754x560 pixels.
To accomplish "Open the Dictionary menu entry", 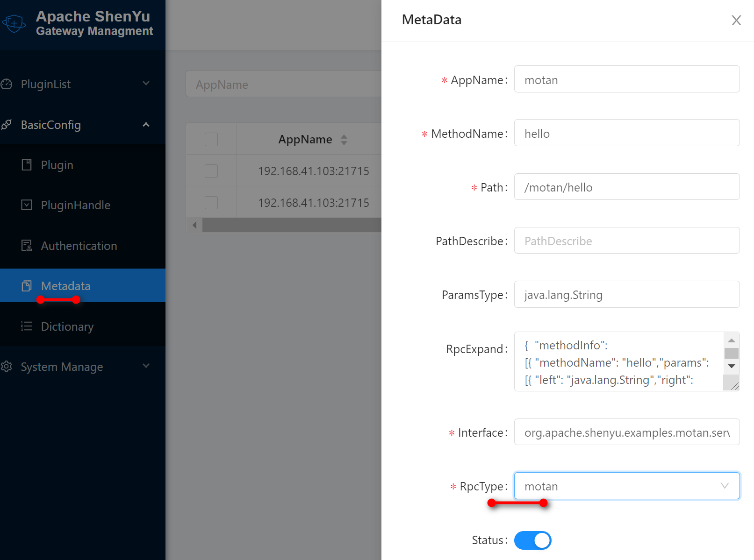I will (x=67, y=326).
